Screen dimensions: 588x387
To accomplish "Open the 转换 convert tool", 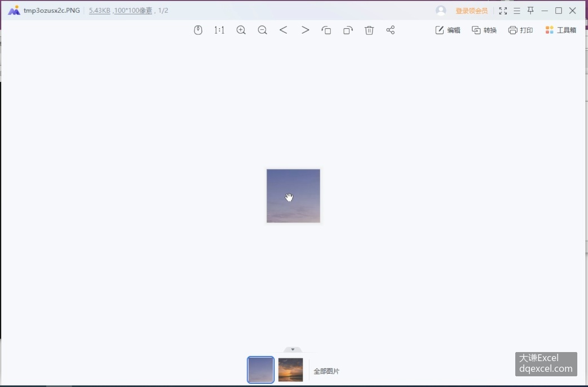I will point(484,30).
